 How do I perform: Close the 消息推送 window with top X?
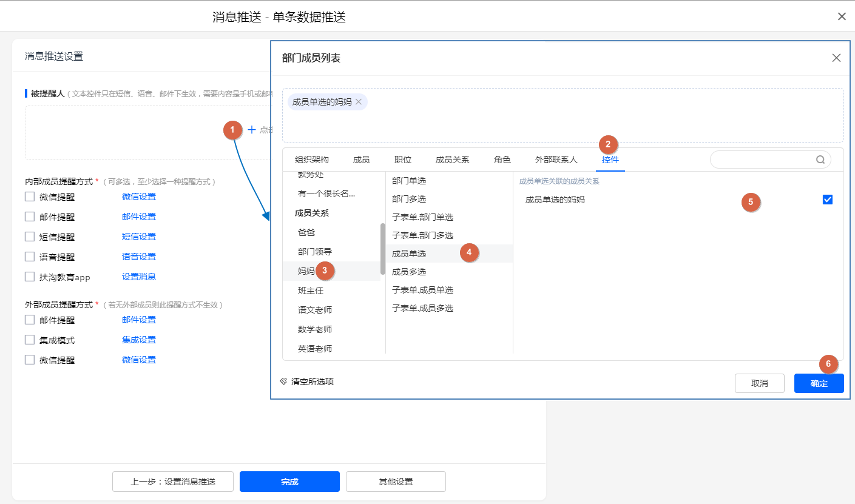tap(842, 17)
